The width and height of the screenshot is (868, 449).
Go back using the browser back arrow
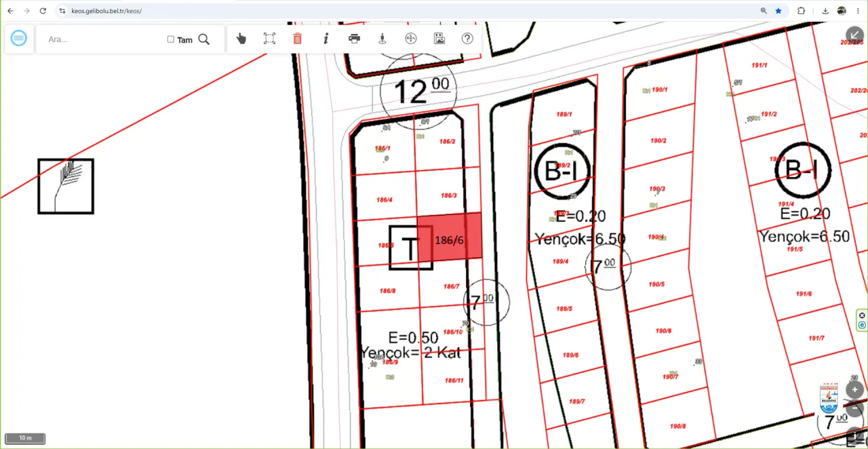click(10, 11)
